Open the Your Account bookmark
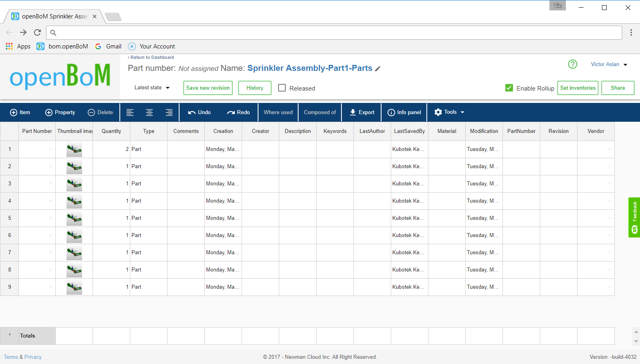This screenshot has height=364, width=640. point(151,46)
